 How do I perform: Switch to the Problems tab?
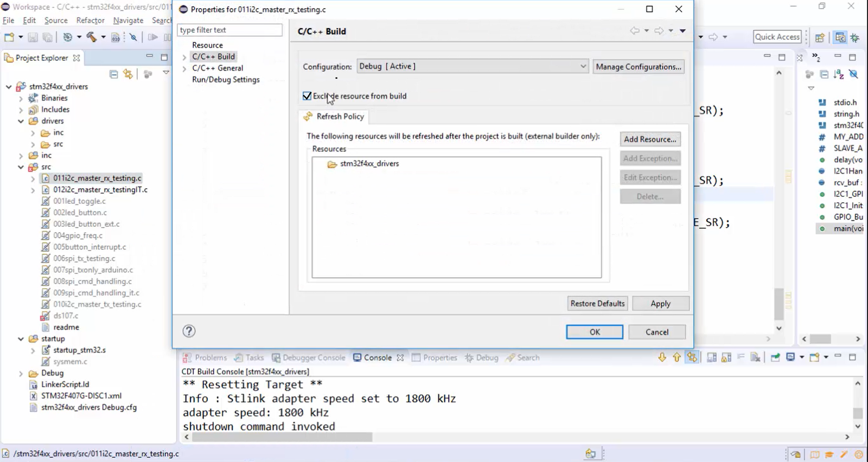click(x=205, y=358)
